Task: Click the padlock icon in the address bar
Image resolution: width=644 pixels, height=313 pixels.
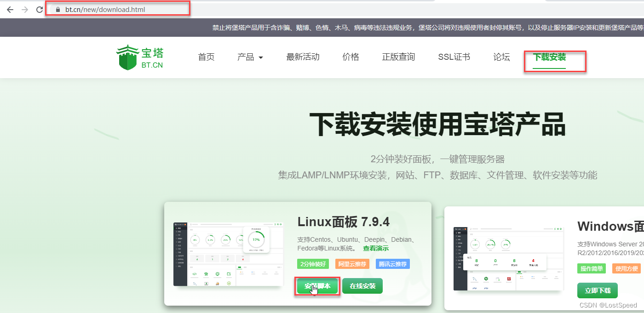Action: click(x=57, y=9)
